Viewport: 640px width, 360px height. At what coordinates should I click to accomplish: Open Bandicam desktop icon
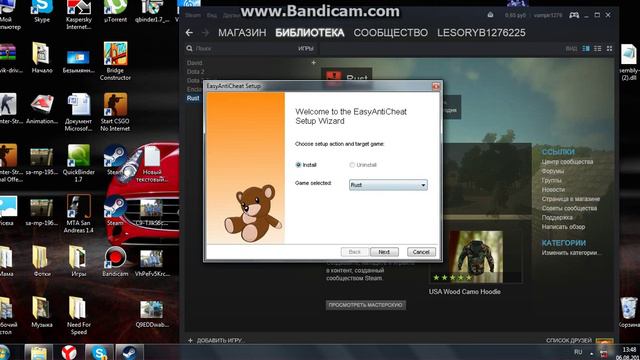tap(115, 262)
